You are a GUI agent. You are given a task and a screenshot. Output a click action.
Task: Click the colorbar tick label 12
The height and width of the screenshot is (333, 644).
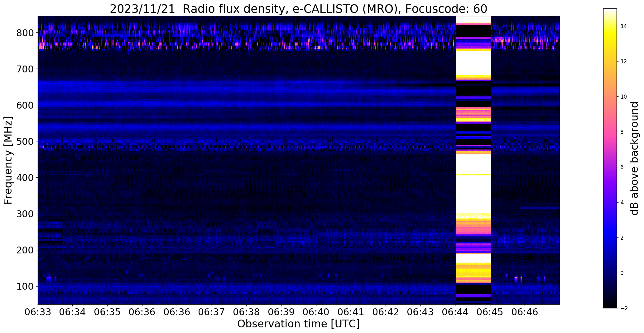624,61
